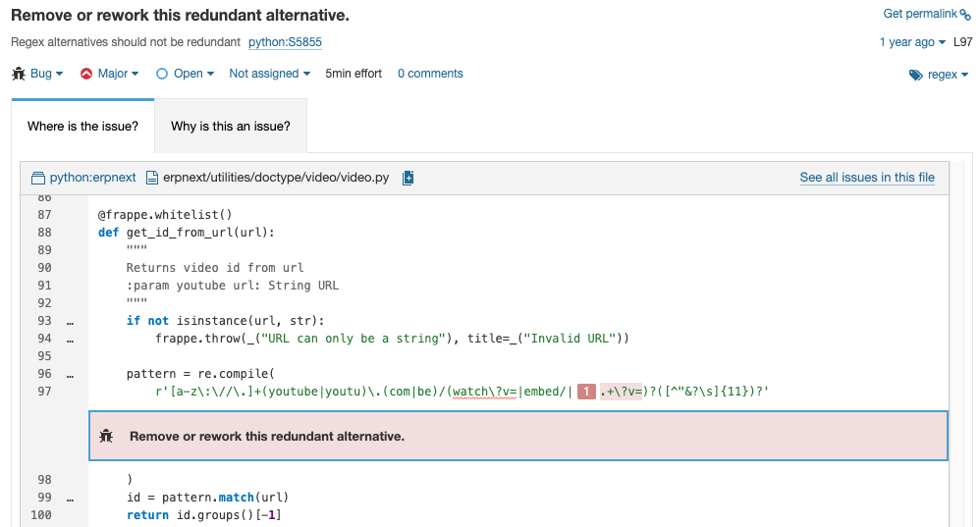This screenshot has width=980, height=527.
Task: Click the python:erpnext project link
Action: click(x=92, y=178)
